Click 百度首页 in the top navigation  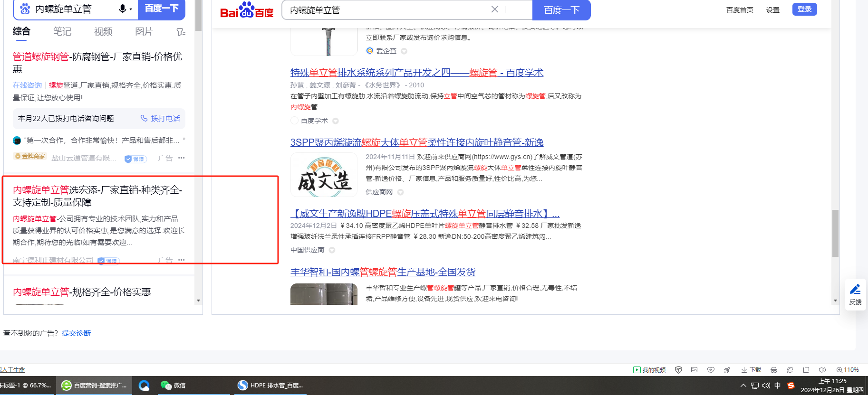pos(740,10)
